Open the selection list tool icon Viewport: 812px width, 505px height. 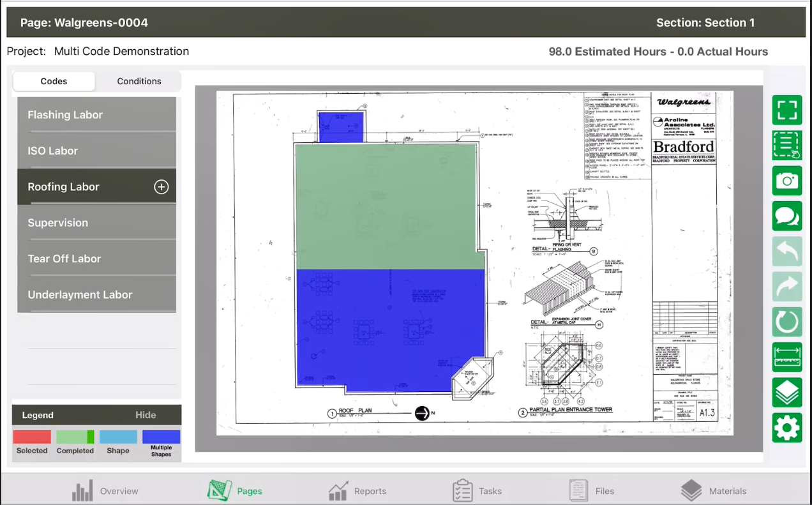click(787, 146)
